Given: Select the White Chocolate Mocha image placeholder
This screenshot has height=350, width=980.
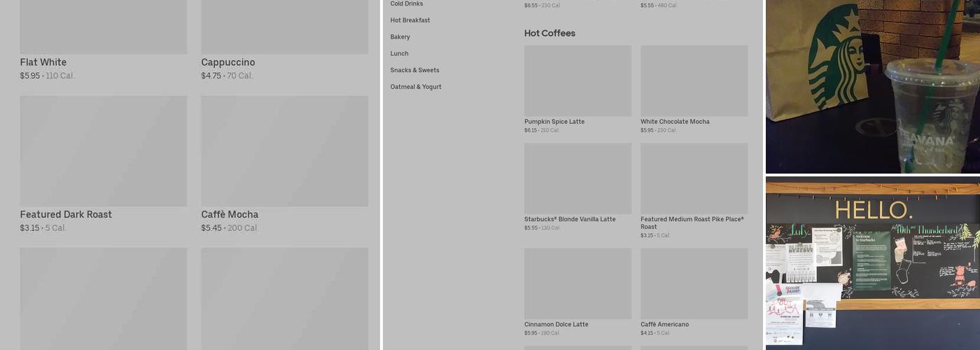Looking at the screenshot, I should tap(694, 81).
